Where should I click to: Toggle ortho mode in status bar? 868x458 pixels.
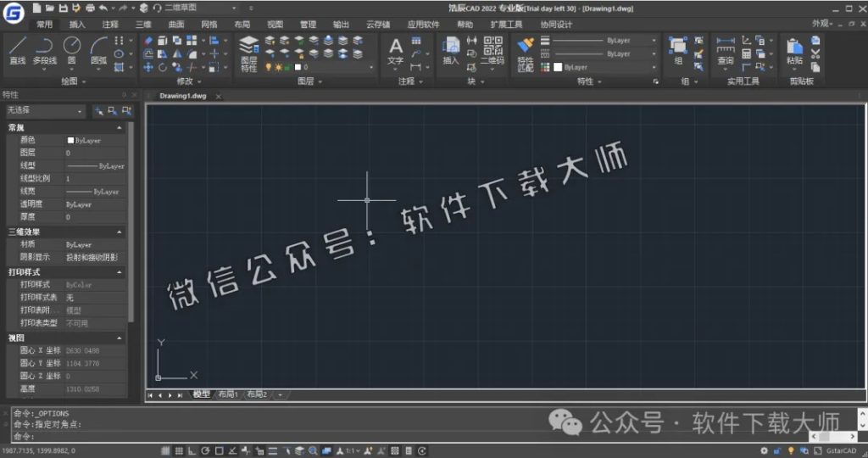tap(192, 451)
